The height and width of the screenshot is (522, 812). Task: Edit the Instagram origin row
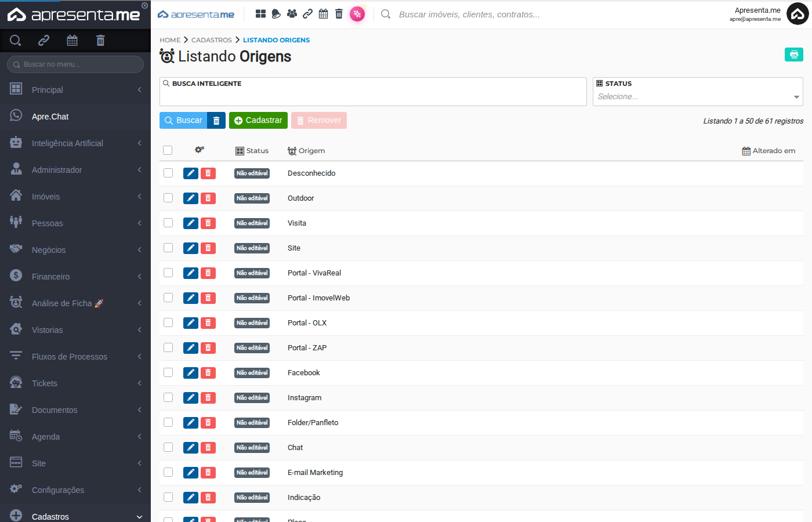[x=191, y=398]
